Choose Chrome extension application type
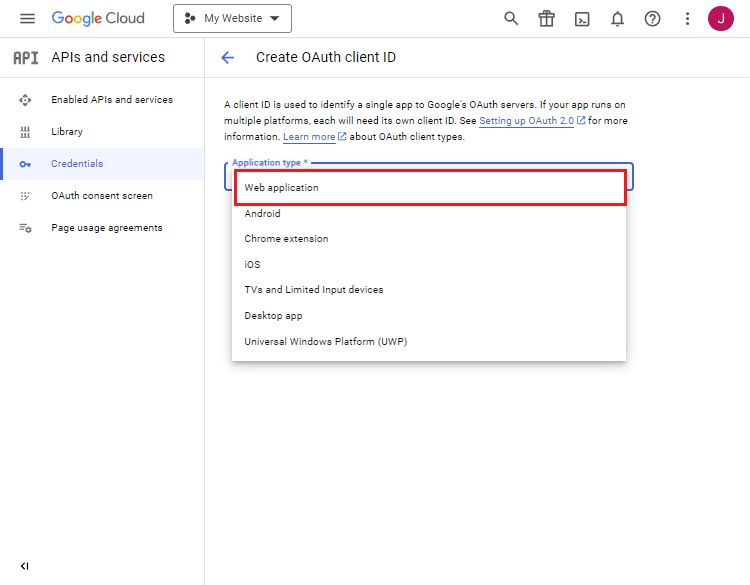750x585 pixels. point(429,239)
